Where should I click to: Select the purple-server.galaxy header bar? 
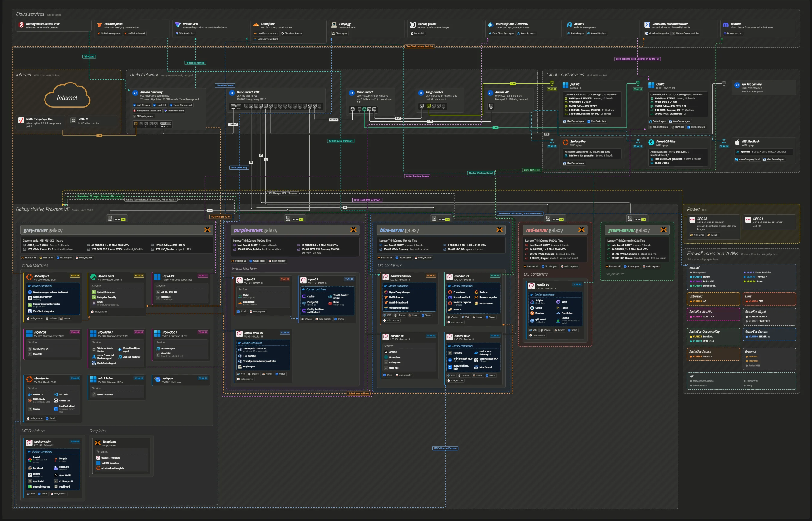click(x=295, y=230)
